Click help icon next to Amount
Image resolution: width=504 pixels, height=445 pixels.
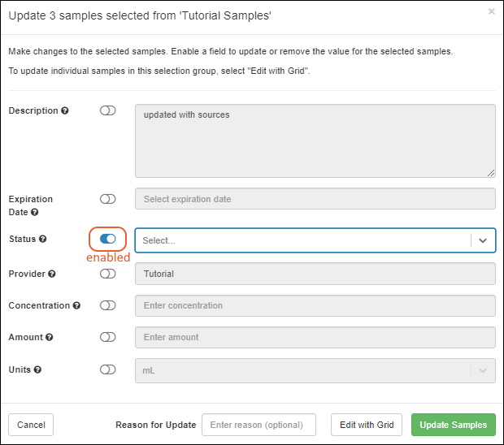(x=50, y=338)
